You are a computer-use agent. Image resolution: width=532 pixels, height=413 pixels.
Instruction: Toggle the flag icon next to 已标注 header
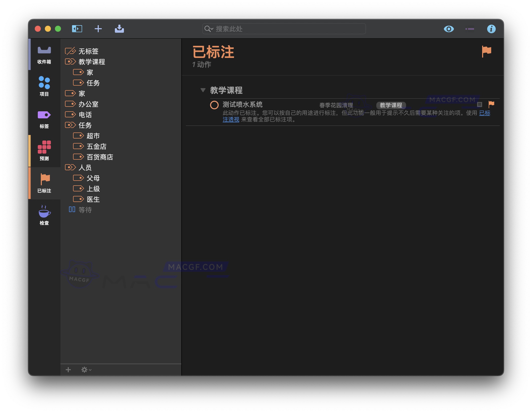pos(486,51)
